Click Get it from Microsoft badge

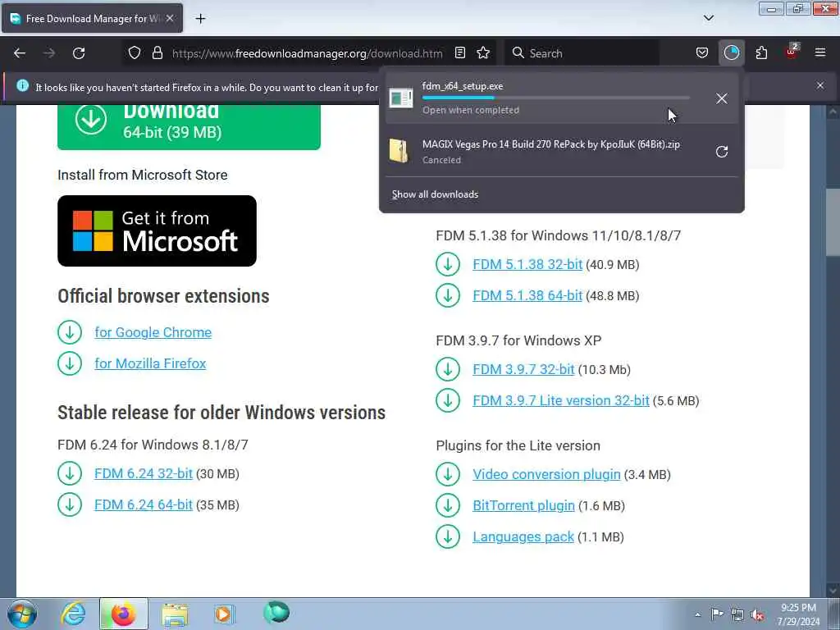(x=157, y=231)
